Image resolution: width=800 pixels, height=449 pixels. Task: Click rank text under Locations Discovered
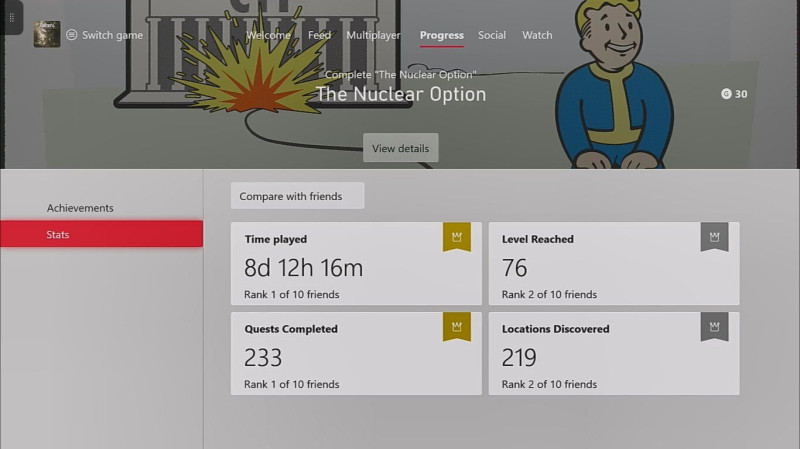[x=549, y=384]
